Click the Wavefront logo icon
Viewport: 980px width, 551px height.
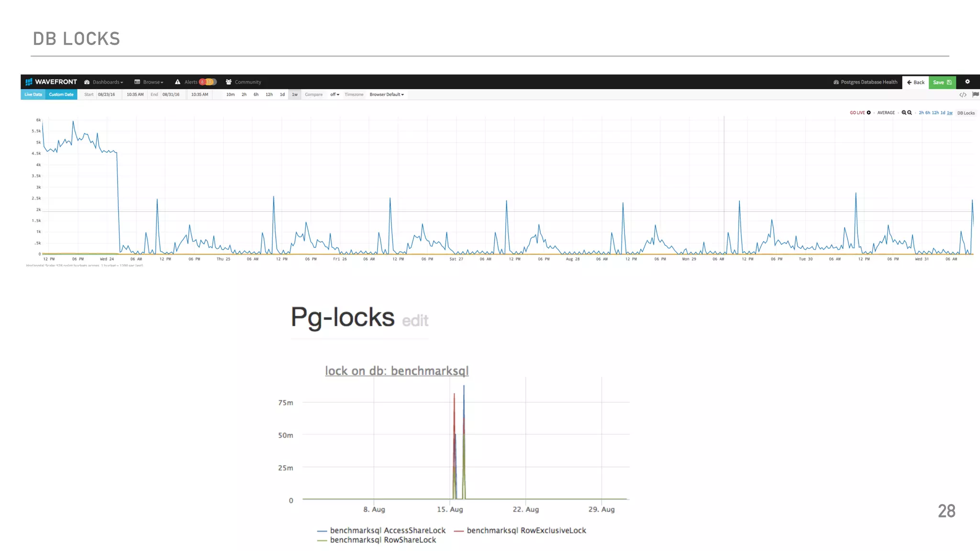[x=29, y=82]
